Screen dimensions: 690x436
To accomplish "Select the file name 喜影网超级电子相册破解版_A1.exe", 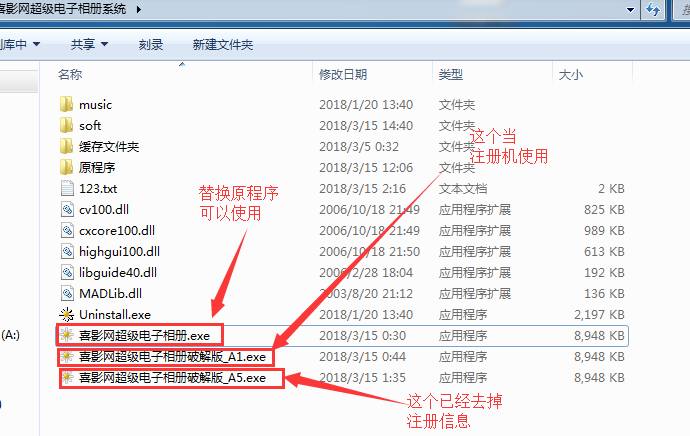I will 172,357.
